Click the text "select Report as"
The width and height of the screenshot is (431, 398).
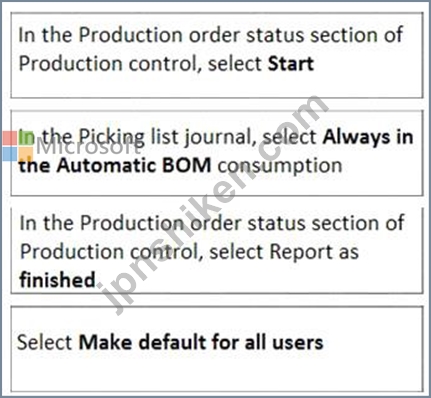[284, 251]
